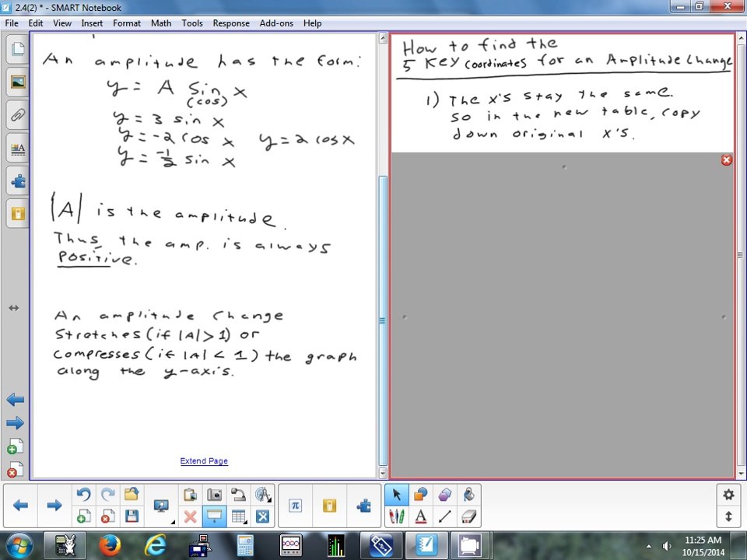Image resolution: width=747 pixels, height=560 pixels.
Task: Open the Tools menu
Action: (192, 23)
